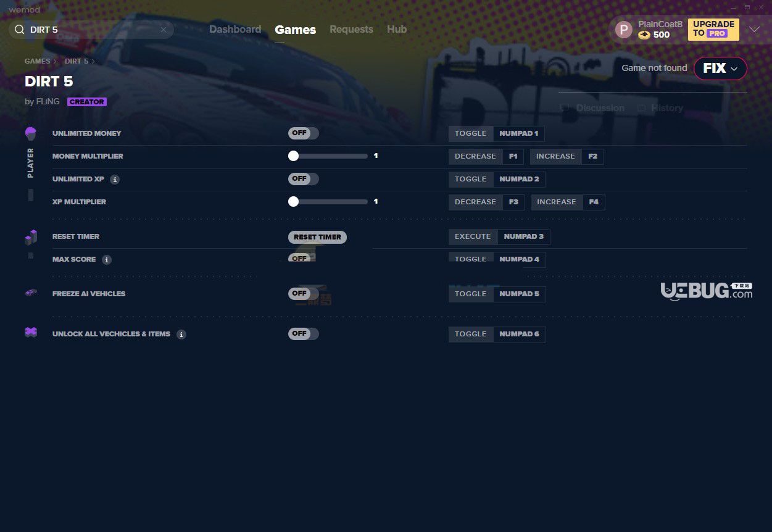The height and width of the screenshot is (532, 772).
Task: Click the FREEZE AI VEHICLES cheat label
Action: [89, 294]
